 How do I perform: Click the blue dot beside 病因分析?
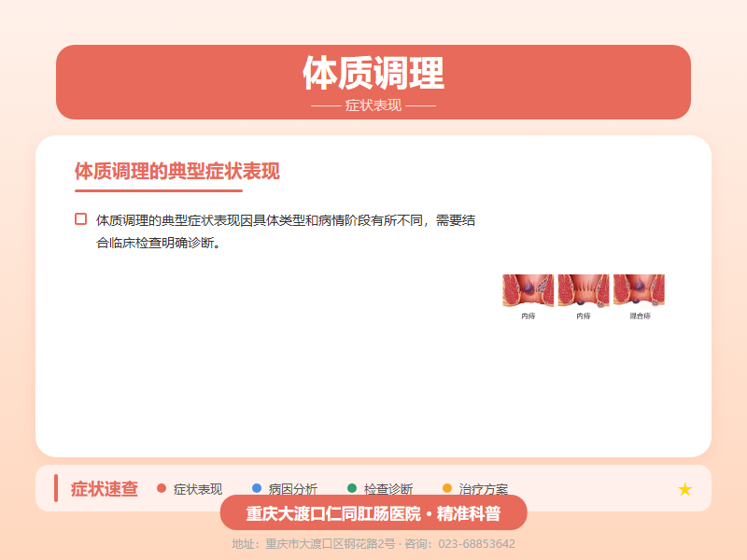tap(257, 488)
